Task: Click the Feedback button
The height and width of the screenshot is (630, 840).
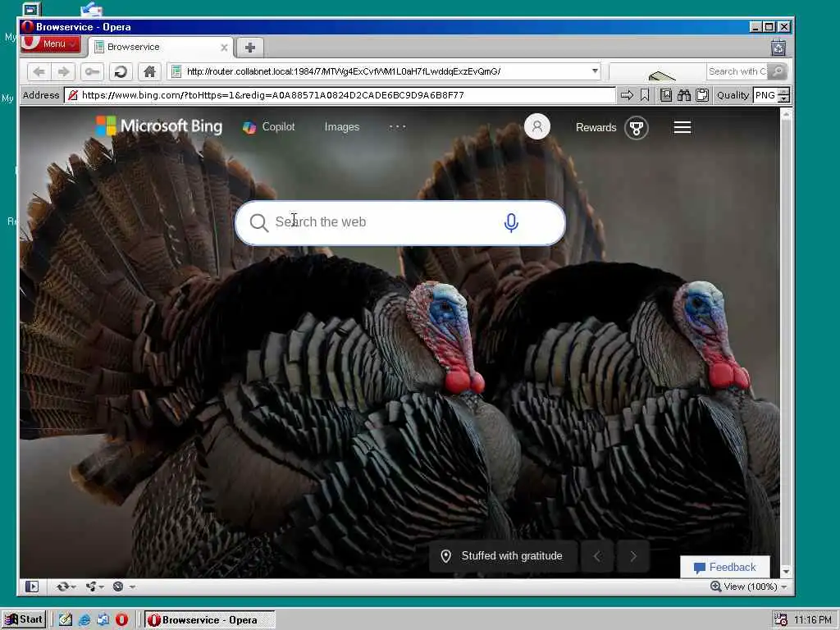Action: point(725,568)
